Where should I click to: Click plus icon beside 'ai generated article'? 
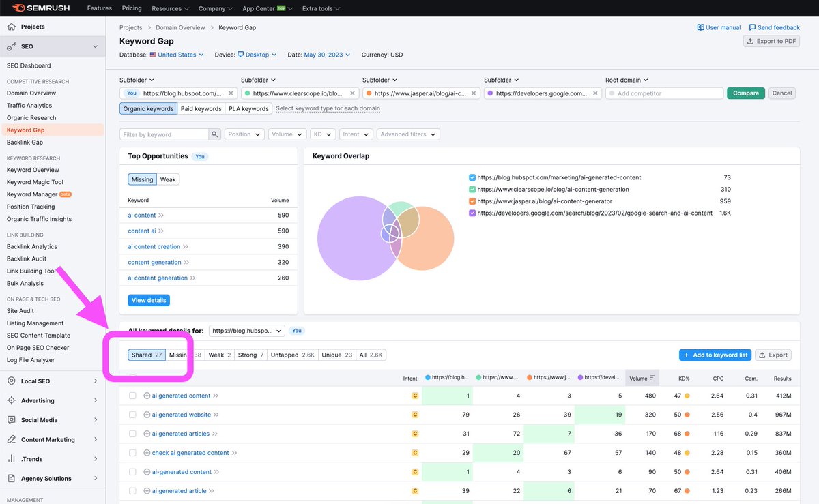tap(147, 491)
